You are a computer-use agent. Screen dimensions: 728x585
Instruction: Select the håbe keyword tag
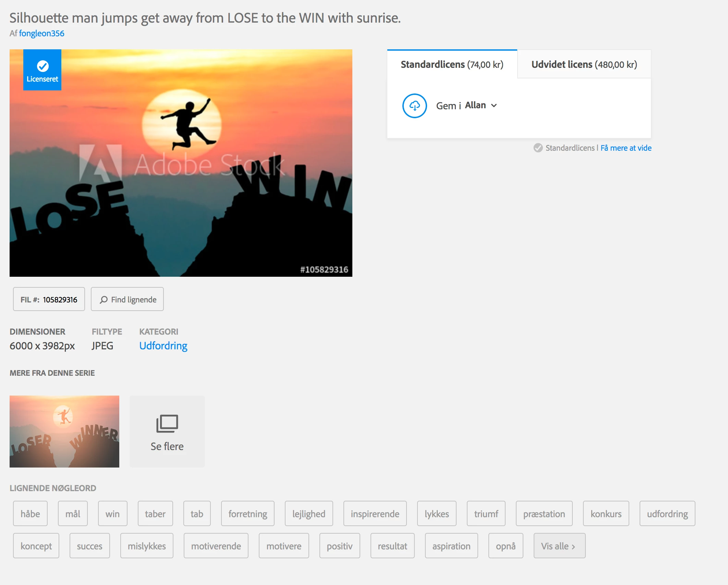[x=30, y=514]
